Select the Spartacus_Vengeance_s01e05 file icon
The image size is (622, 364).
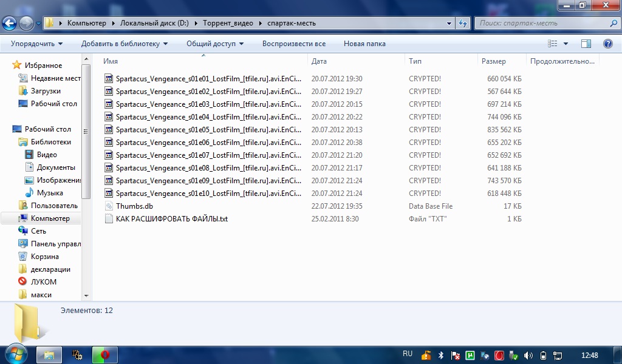[x=109, y=129]
